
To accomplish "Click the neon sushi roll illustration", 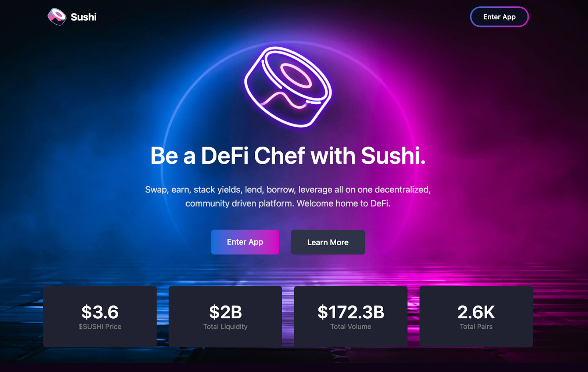I will tap(288, 87).
